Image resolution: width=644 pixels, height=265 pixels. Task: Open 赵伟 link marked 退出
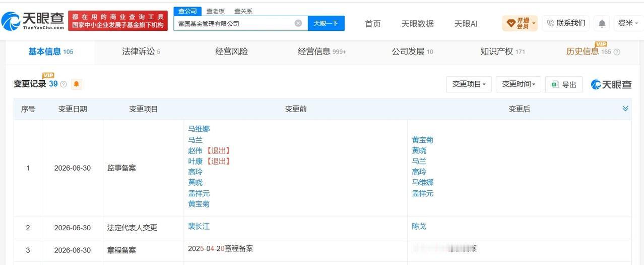coord(195,150)
